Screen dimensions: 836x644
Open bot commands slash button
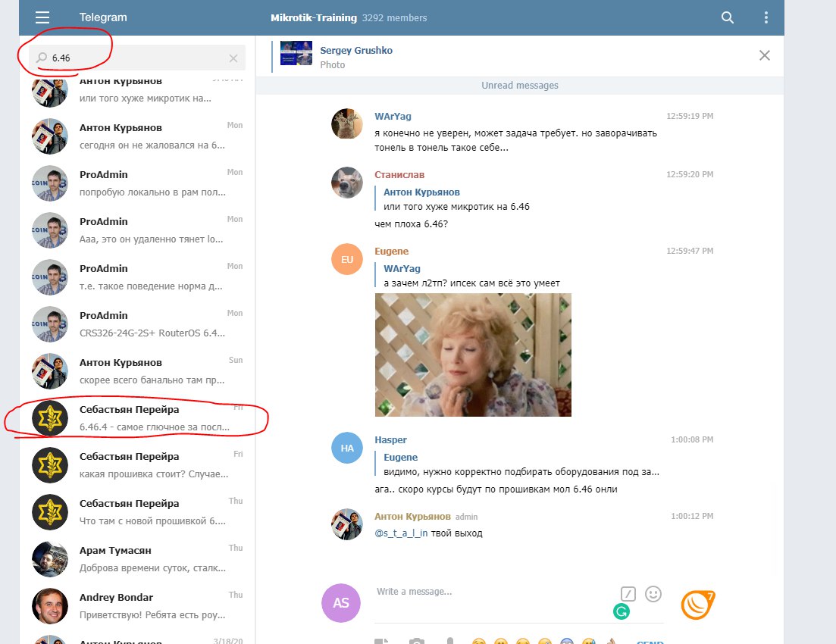(x=628, y=594)
